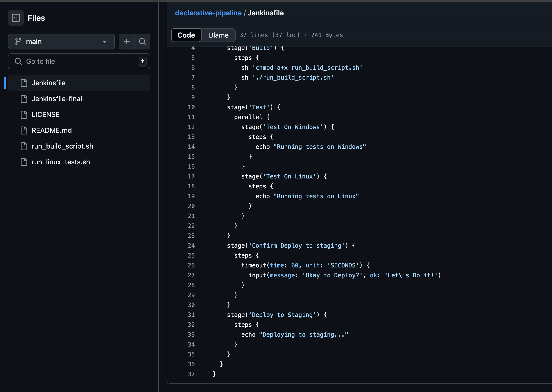Viewport: 552px width, 392px height.
Task: Add a new file with the plus button
Action: pos(127,42)
